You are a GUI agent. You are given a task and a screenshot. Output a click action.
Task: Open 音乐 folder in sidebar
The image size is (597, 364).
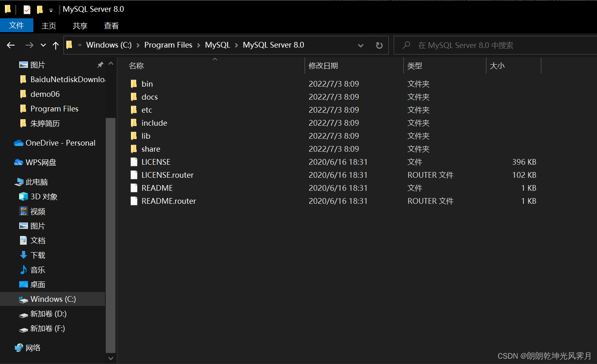coord(33,270)
